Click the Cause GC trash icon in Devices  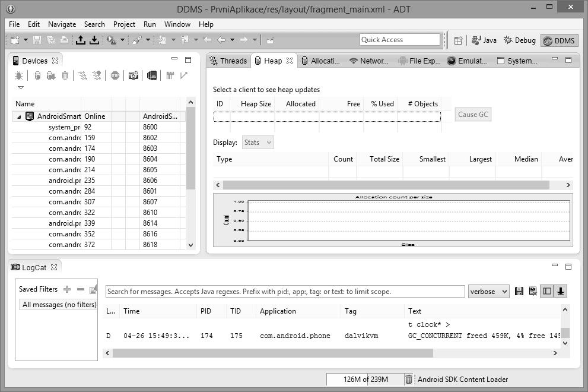(65, 75)
